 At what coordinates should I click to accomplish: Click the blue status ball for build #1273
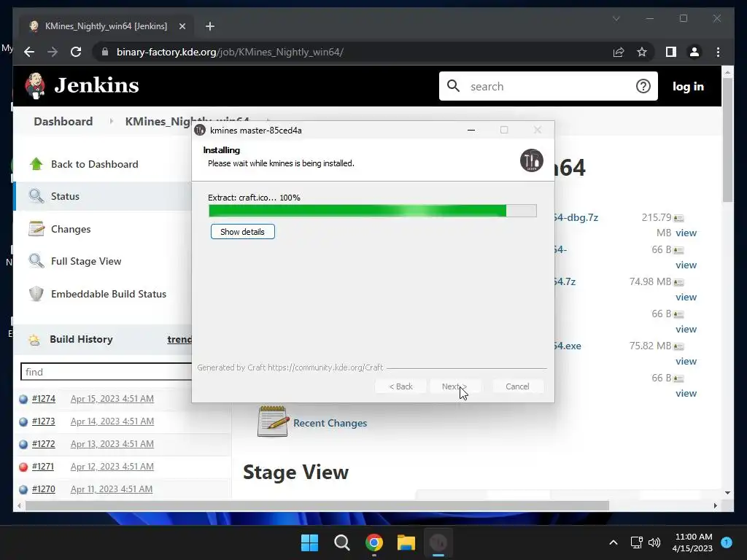(x=23, y=421)
